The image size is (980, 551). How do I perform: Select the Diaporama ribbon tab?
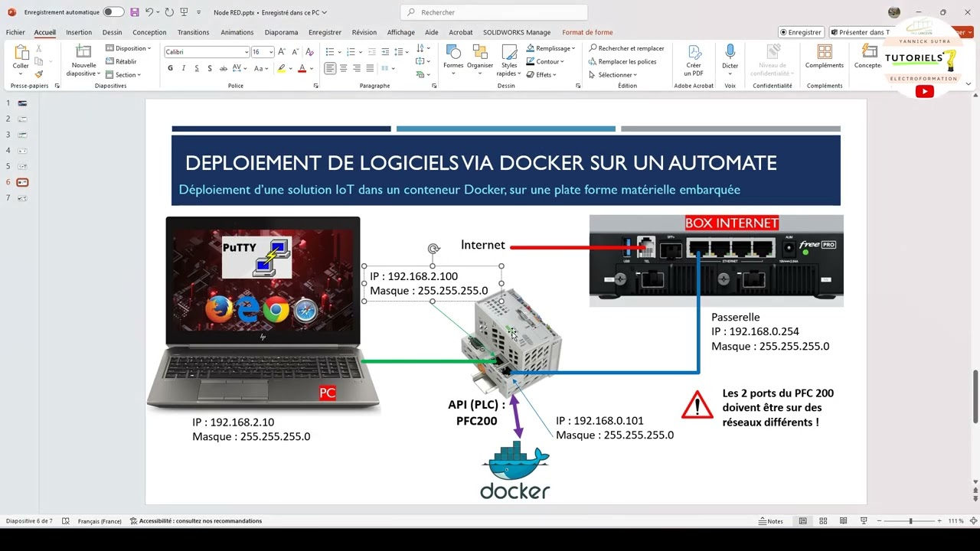282,32
